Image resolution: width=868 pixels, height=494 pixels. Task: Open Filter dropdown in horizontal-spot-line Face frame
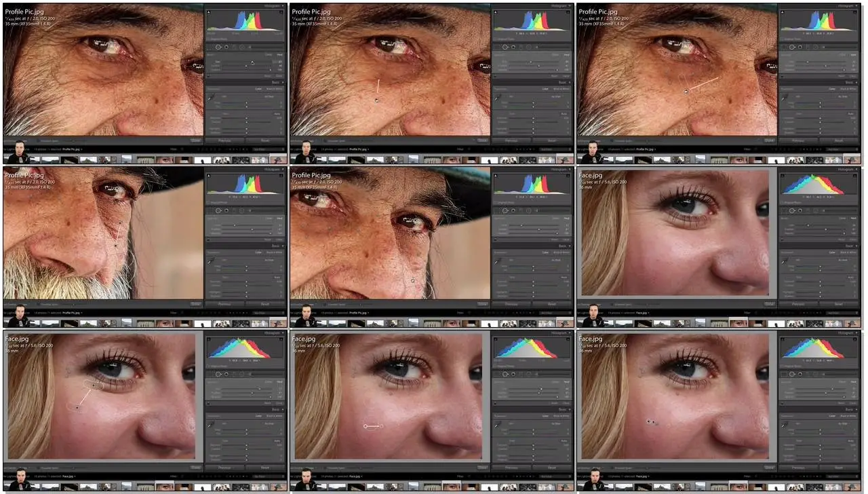point(556,477)
